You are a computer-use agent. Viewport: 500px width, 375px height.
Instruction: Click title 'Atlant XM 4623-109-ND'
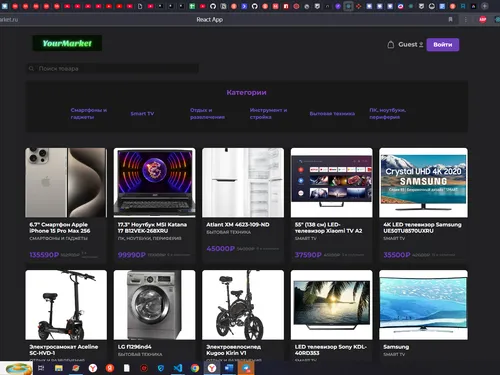point(238,225)
